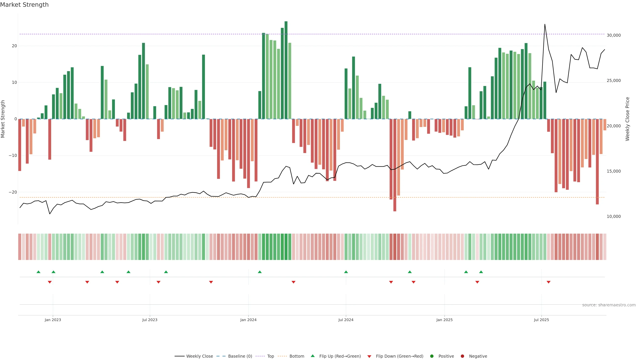This screenshot has height=362, width=644.
Task: Click the Weekly Close Price axis title
Action: 627,119
